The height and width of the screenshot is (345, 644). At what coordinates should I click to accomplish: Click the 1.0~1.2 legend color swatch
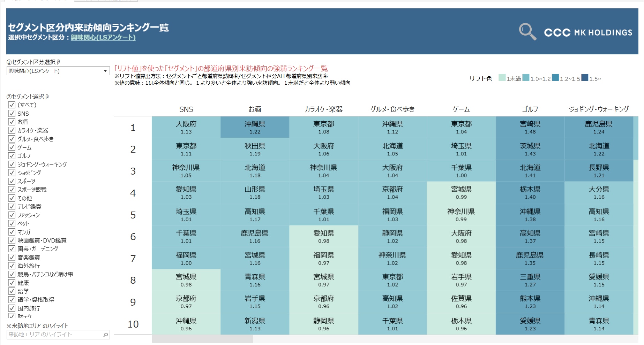(526, 77)
